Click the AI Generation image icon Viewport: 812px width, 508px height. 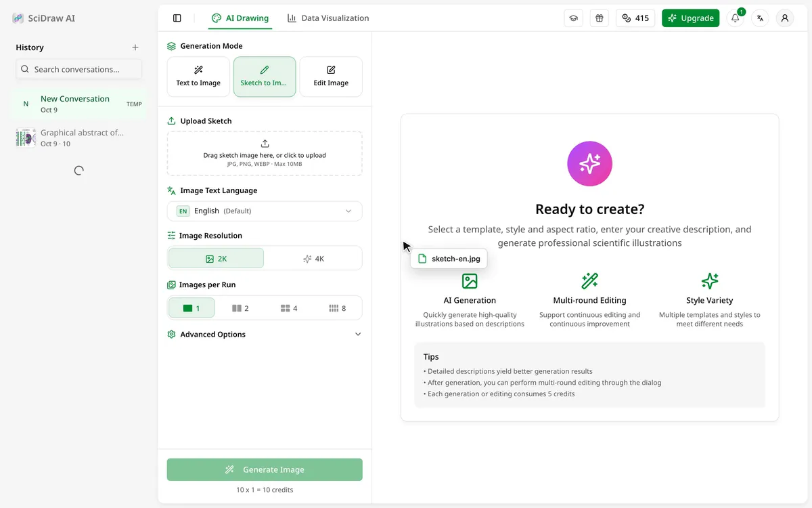(x=470, y=281)
